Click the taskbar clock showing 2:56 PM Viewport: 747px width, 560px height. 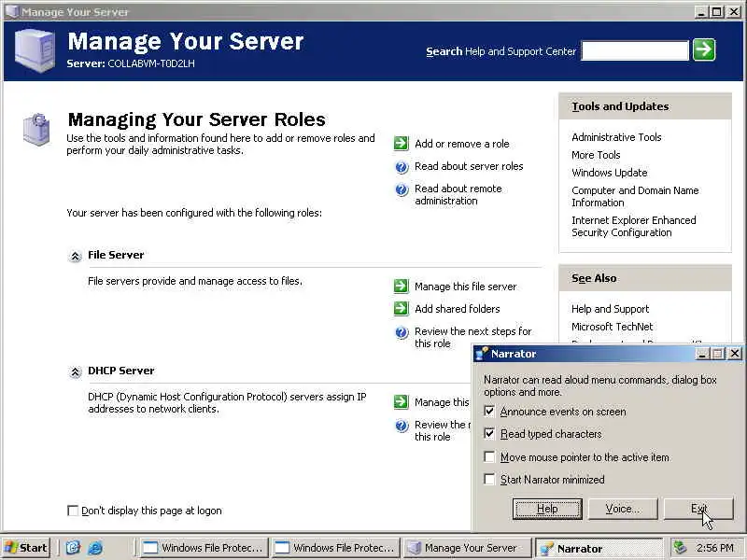714,548
